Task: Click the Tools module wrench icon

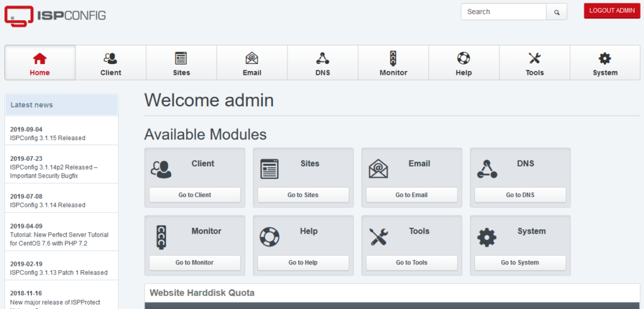Action: (x=378, y=237)
